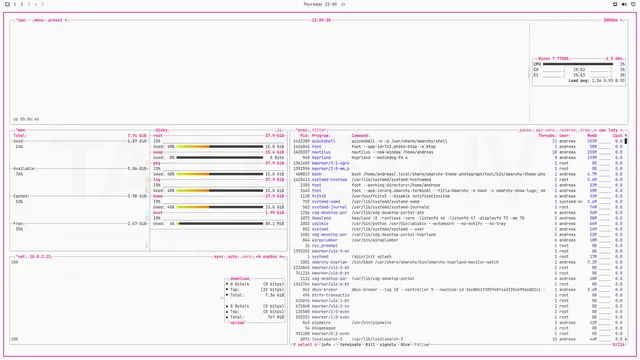Click the Follow option in proc footer
The image size is (640, 360).
click(x=422, y=344)
